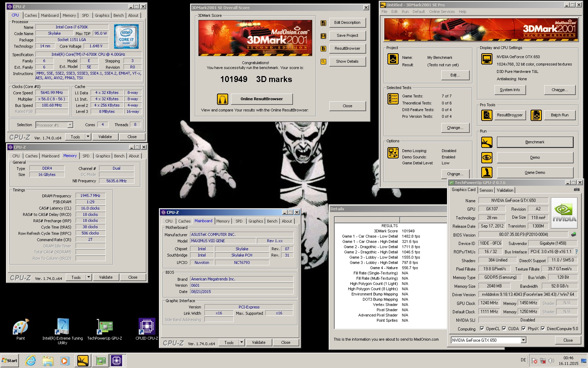Open Tools dropdown arrow in CPU-Z Mainboard window
The width and height of the screenshot is (588, 368).
[241, 343]
